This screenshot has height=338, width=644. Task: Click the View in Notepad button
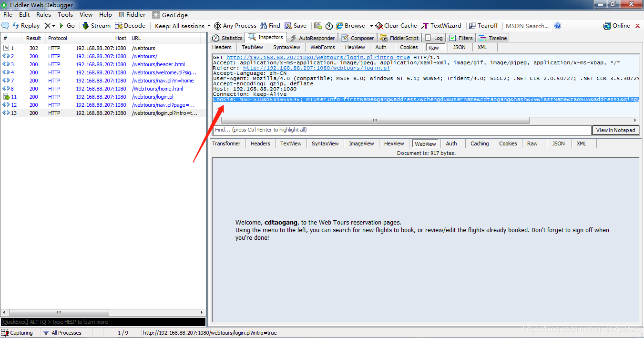(x=615, y=130)
